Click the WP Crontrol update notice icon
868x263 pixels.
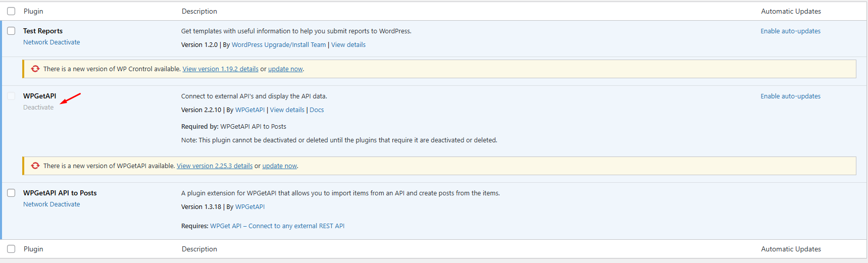(x=35, y=69)
